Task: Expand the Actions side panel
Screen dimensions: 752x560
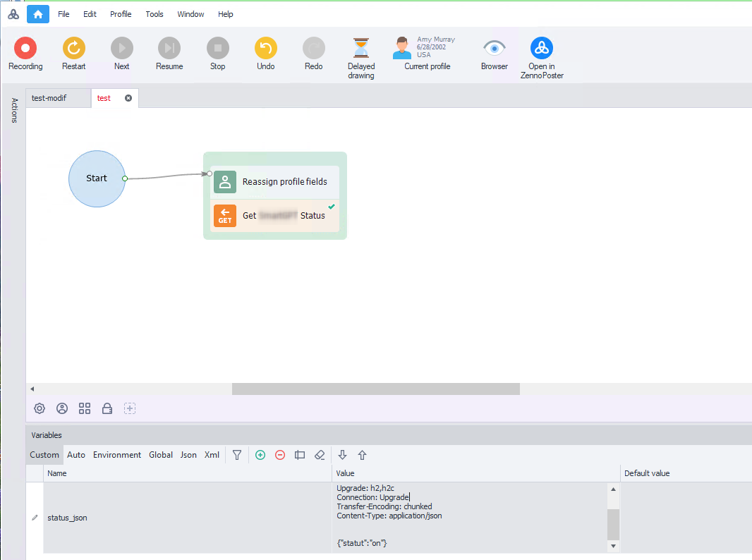Action: (14, 110)
